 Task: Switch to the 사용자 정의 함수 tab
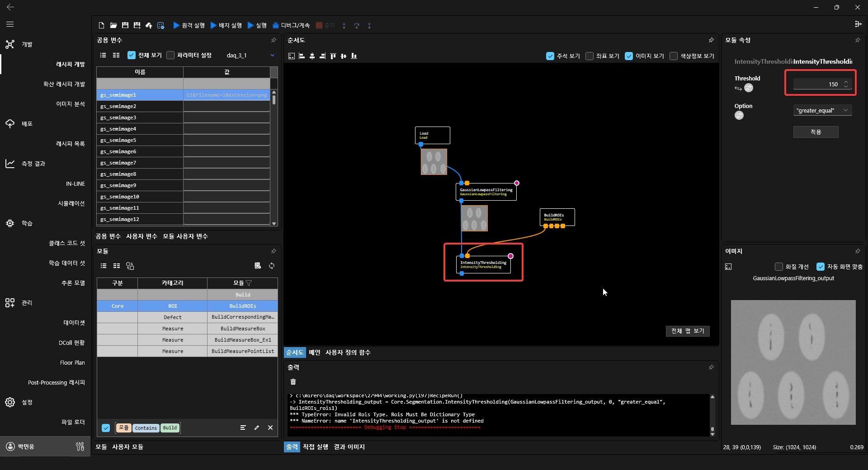pos(348,352)
